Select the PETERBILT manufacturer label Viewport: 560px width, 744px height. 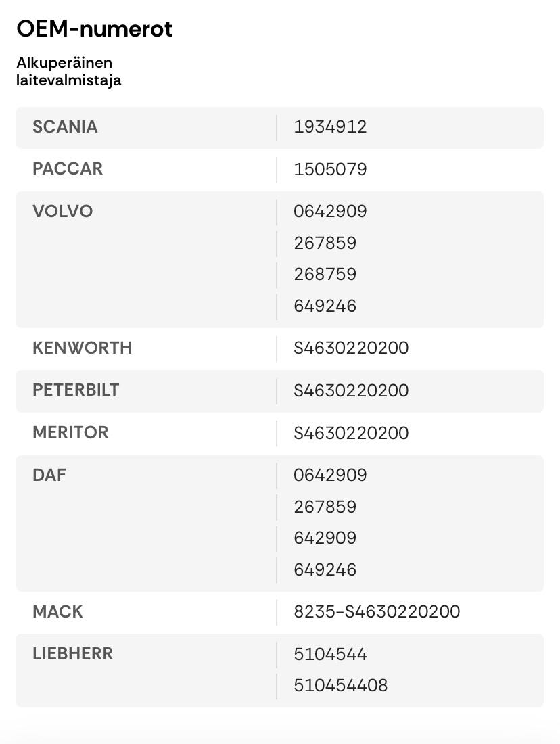76,390
